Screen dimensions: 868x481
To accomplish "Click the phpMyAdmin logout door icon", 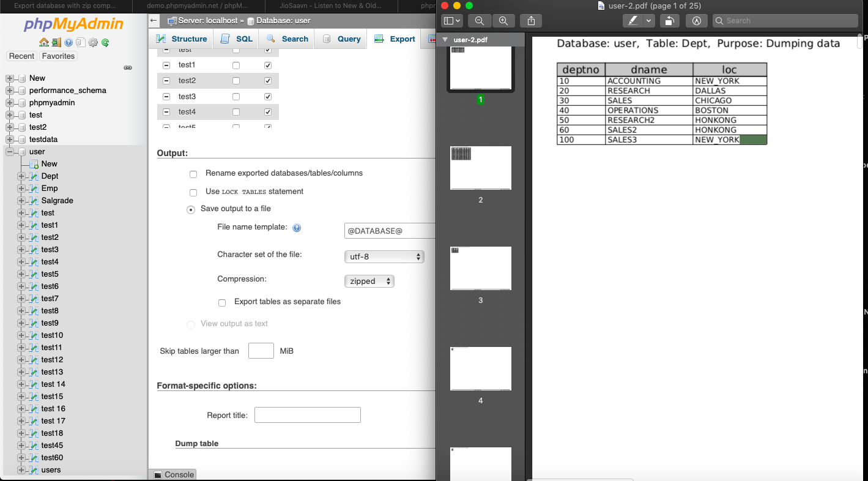I will 56,42.
